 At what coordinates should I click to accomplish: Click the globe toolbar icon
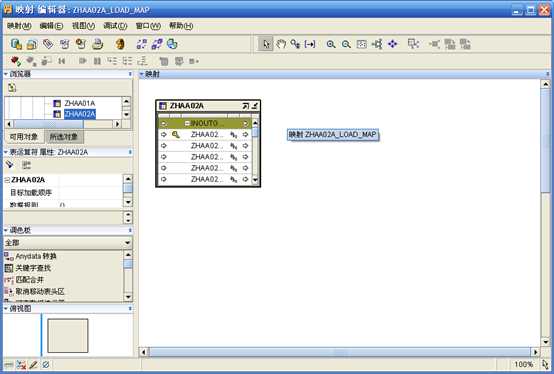coord(172,44)
